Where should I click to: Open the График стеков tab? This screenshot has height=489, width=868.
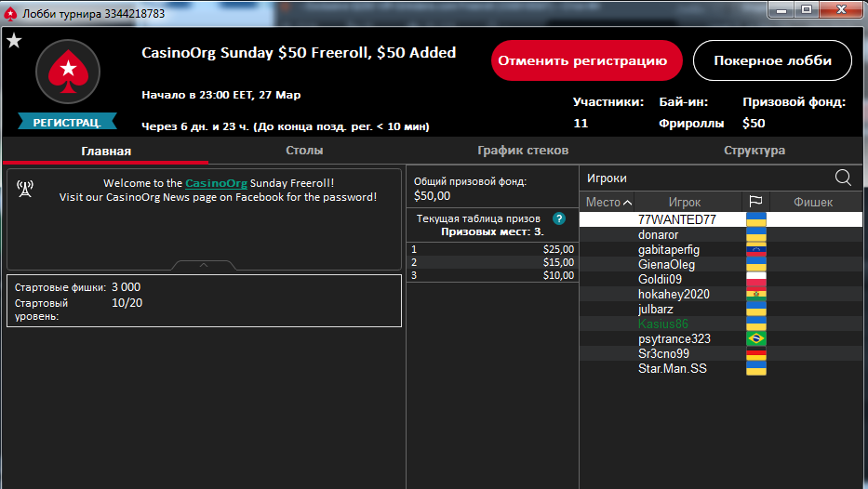pos(523,151)
